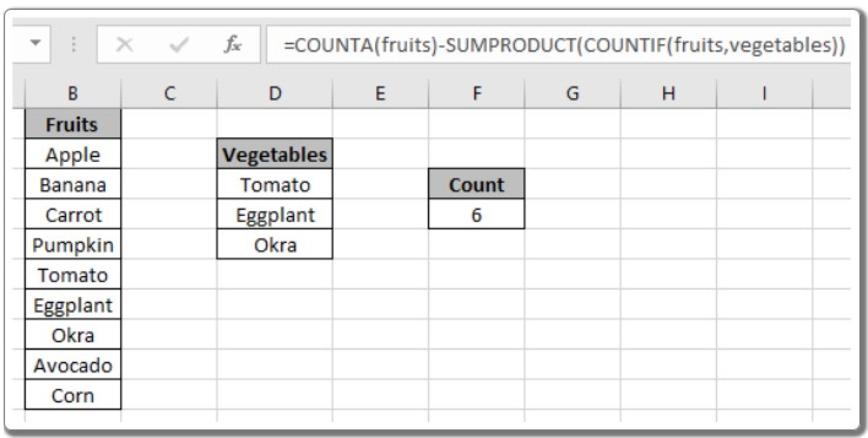Click the Cancel (X) icon beside formula bar
The width and height of the screenshot is (868, 438).
[124, 43]
